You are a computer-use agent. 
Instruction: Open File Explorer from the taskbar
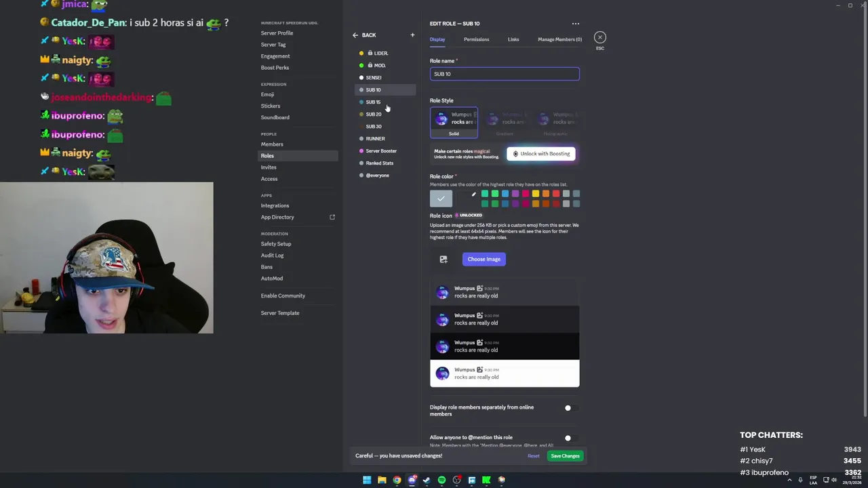(382, 480)
